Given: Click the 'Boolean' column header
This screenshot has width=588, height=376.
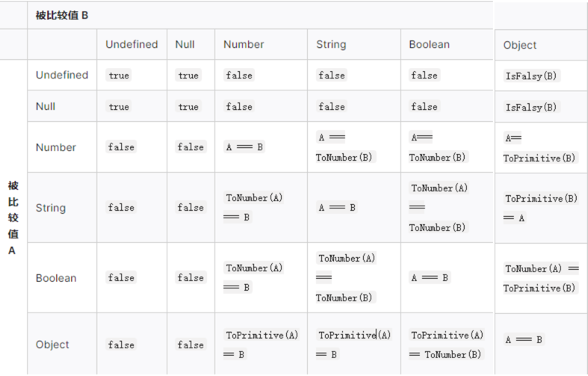Looking at the screenshot, I should [429, 44].
